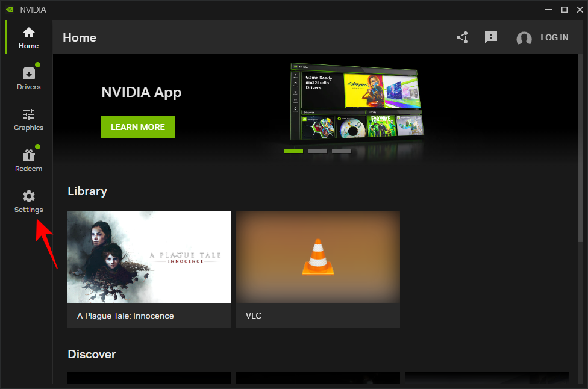Click LOG IN

click(x=554, y=37)
